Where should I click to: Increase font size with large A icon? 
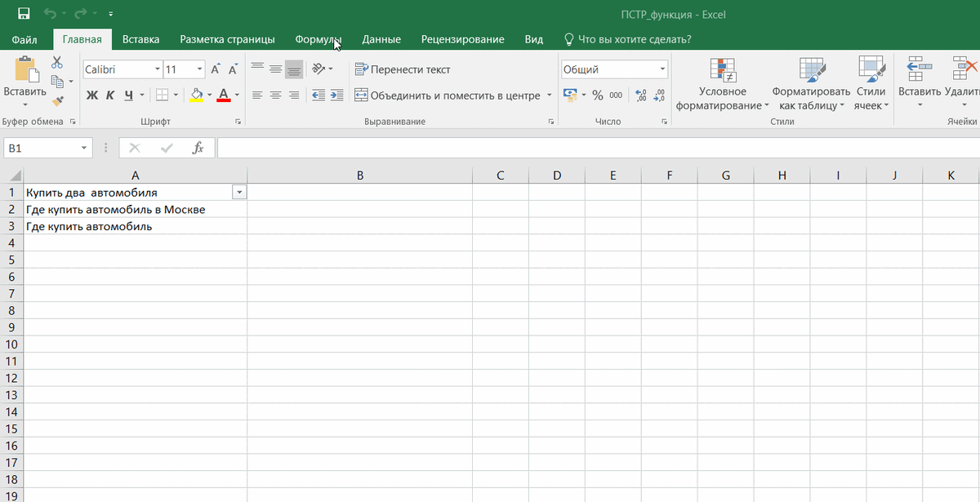(x=215, y=70)
